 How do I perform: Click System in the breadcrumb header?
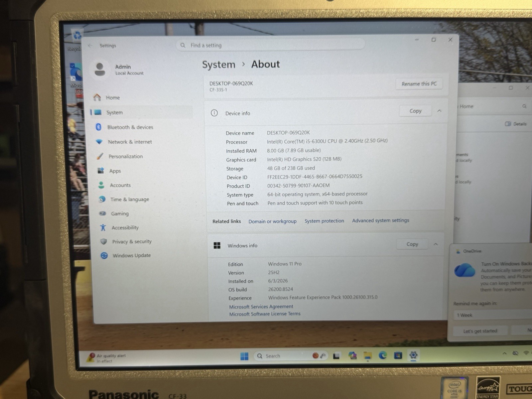click(218, 65)
